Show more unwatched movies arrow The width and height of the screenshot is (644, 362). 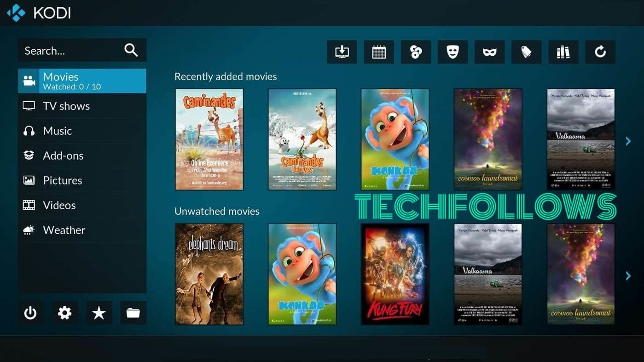coord(628,276)
